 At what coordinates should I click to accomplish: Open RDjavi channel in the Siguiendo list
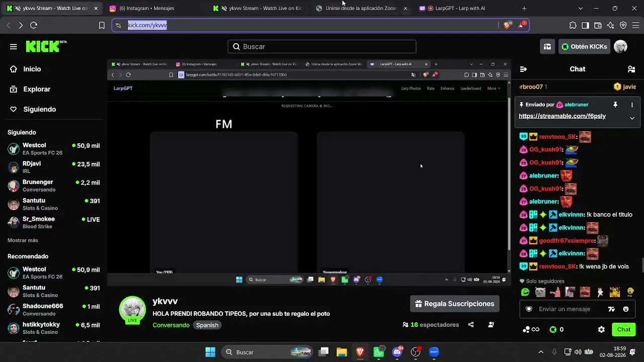point(54,167)
